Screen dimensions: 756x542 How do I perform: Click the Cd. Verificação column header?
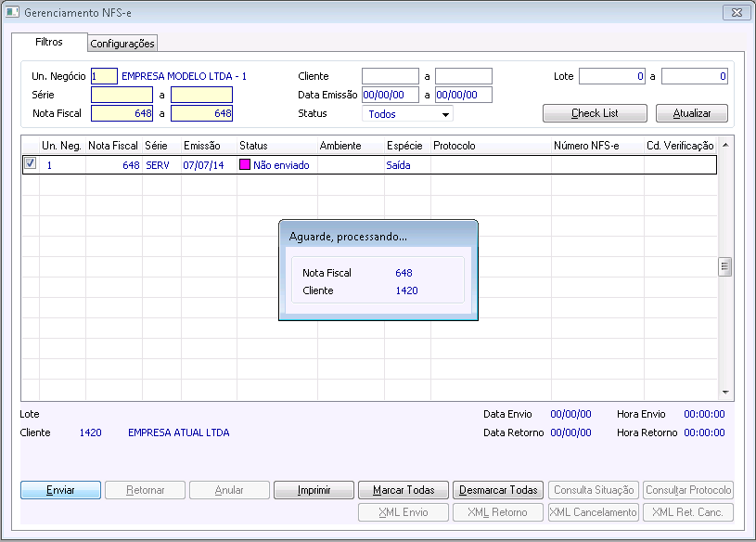coord(680,146)
